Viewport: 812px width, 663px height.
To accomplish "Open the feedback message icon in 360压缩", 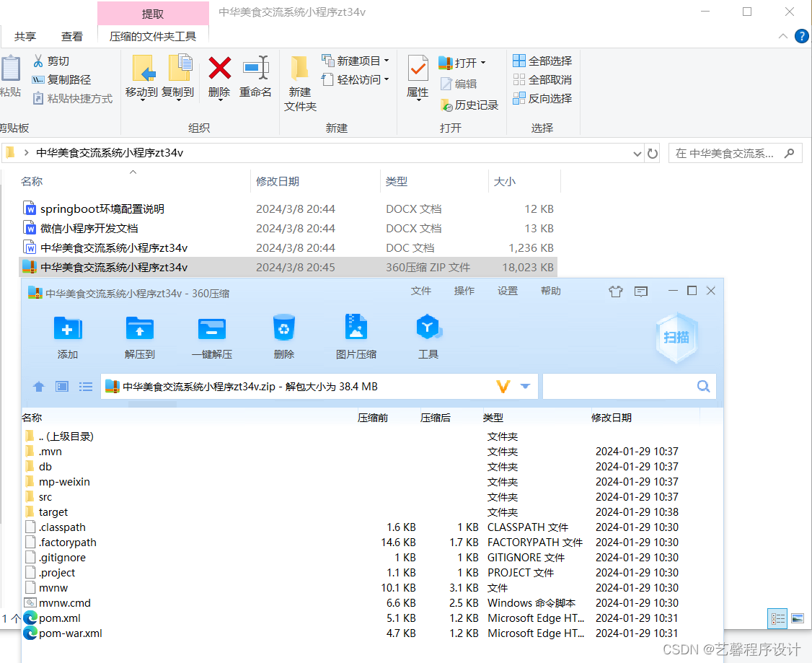I will 641,291.
